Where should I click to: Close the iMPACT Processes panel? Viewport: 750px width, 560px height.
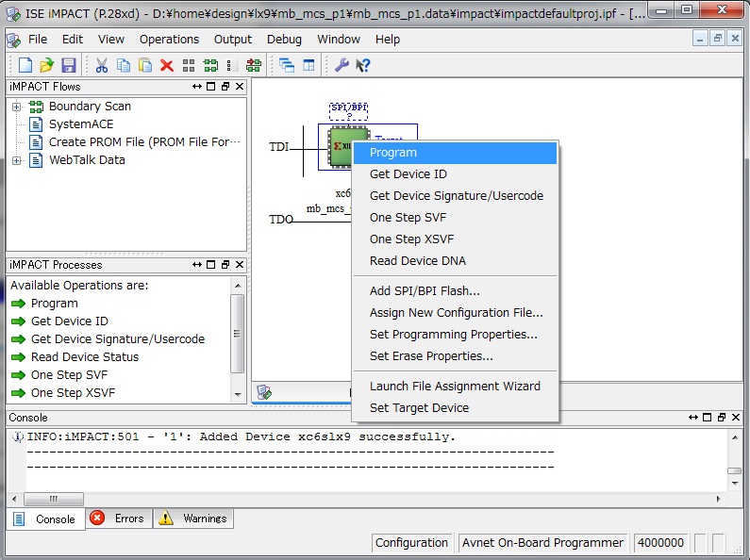pos(240,265)
